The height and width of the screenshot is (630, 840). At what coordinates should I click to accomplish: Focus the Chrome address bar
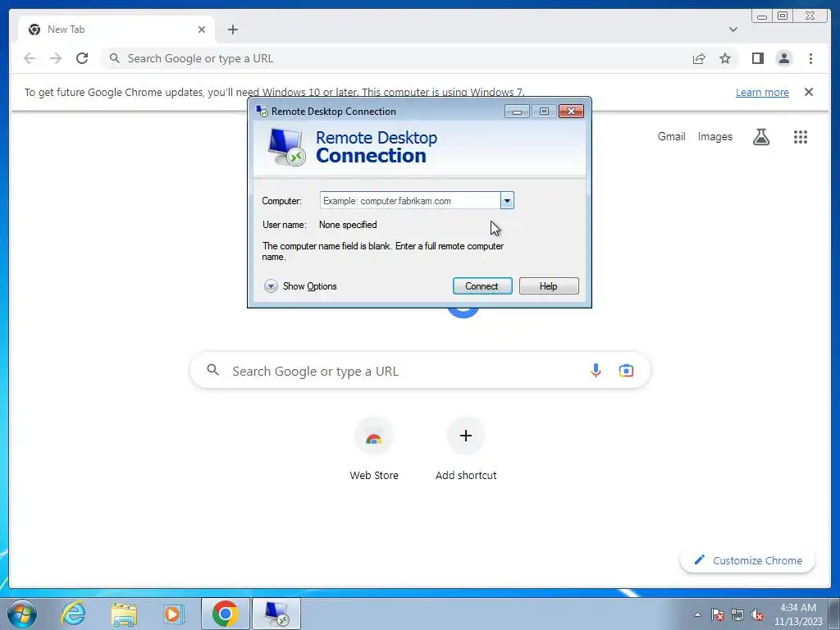pyautogui.click(x=396, y=58)
